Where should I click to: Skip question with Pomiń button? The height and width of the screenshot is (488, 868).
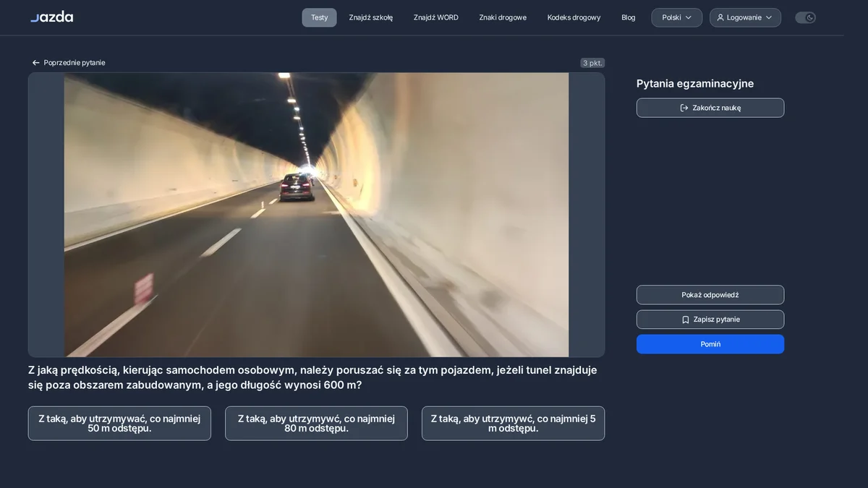(710, 344)
